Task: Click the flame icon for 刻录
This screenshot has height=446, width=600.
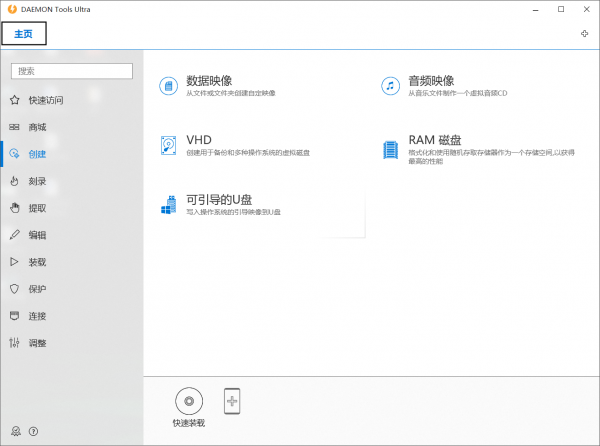Action: coord(14,181)
